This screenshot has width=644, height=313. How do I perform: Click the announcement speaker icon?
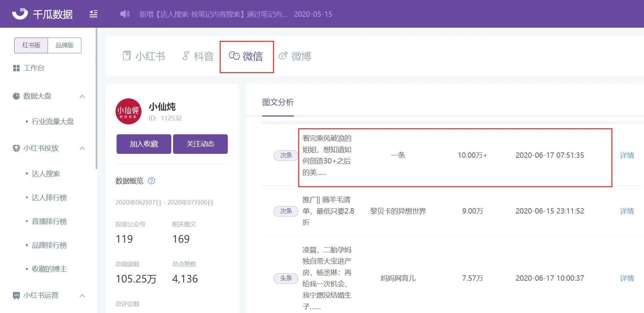click(125, 14)
